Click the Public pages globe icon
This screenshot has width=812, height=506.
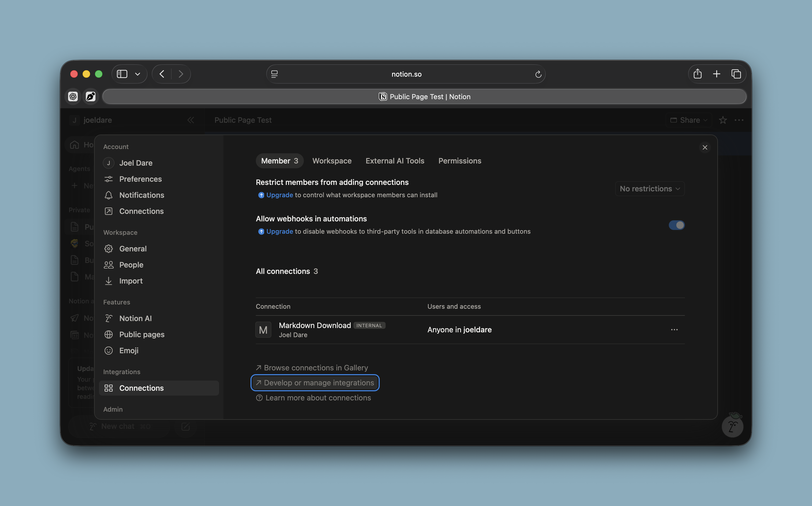[x=109, y=334]
